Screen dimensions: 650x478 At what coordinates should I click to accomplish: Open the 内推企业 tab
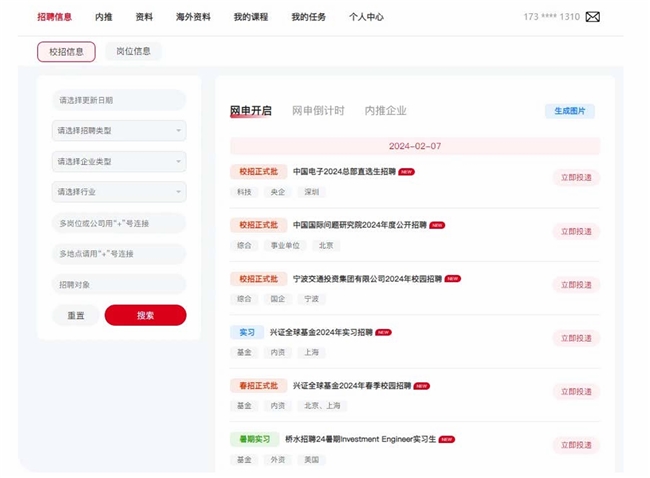pos(385,111)
